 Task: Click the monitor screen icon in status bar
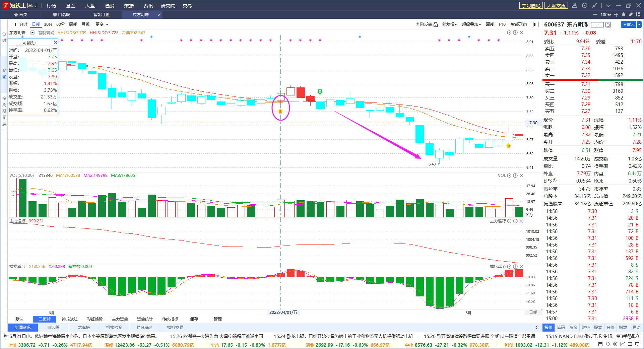click(x=637, y=344)
